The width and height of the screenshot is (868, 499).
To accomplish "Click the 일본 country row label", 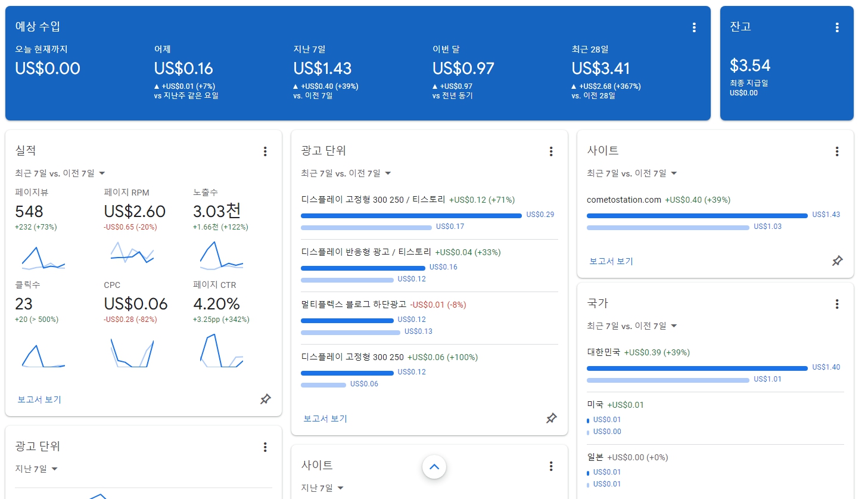I will [x=595, y=457].
